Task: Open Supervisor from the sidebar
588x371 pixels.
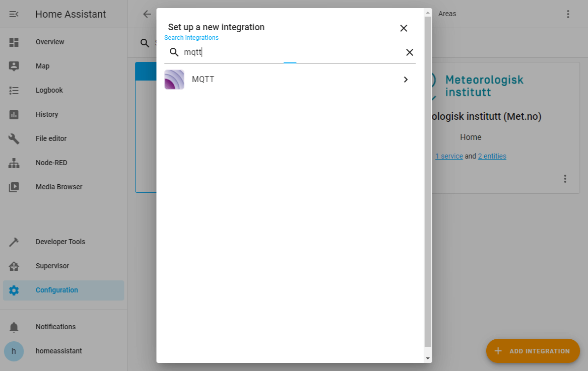Action: click(52, 266)
